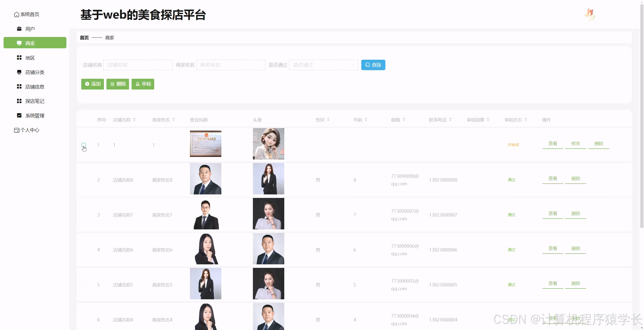
Task: Click the wallet icon beside 个人中心
Action: coord(17,130)
